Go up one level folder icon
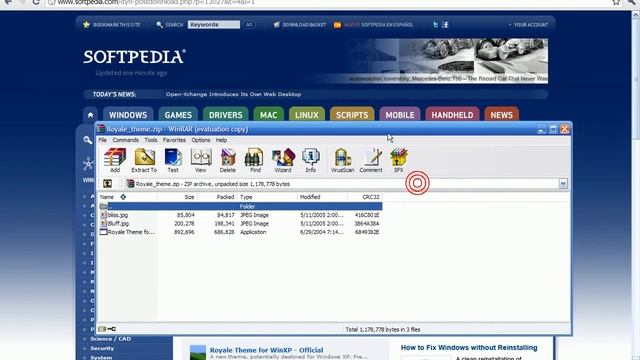The height and width of the screenshot is (360, 640). pos(107,184)
